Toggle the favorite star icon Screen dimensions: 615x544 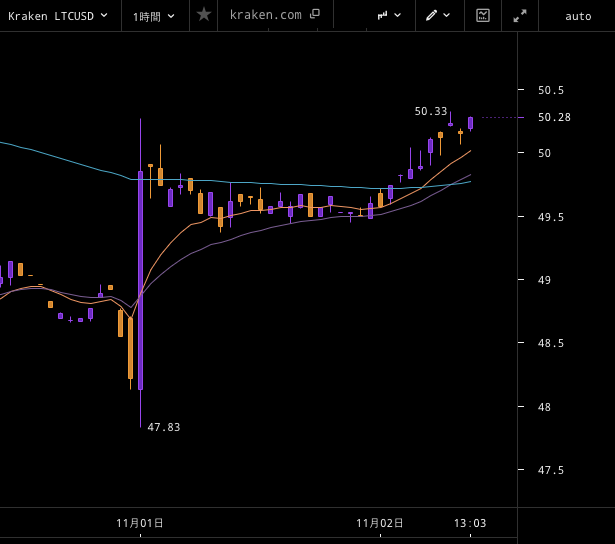coord(204,15)
